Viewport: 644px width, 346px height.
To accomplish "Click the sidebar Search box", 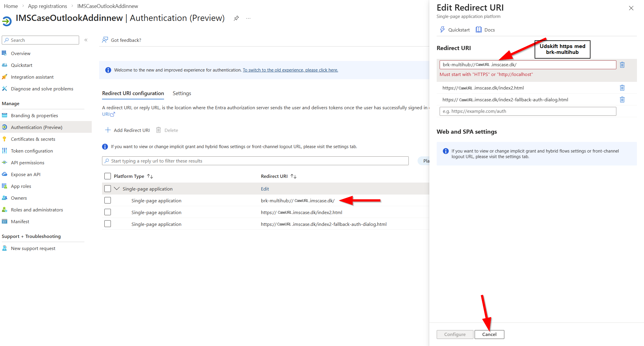I will pos(41,40).
